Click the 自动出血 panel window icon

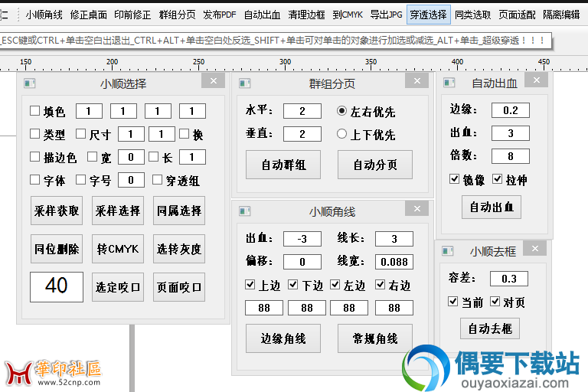point(449,83)
